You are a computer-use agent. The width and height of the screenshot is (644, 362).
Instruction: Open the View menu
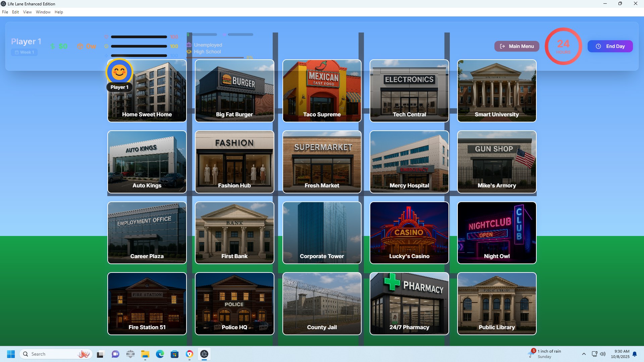click(27, 12)
